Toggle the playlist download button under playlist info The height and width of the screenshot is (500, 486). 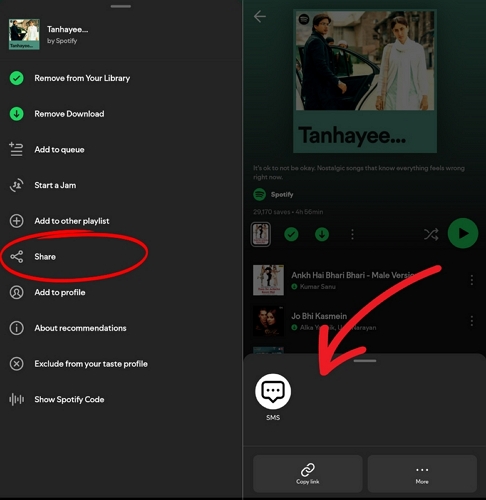click(322, 234)
